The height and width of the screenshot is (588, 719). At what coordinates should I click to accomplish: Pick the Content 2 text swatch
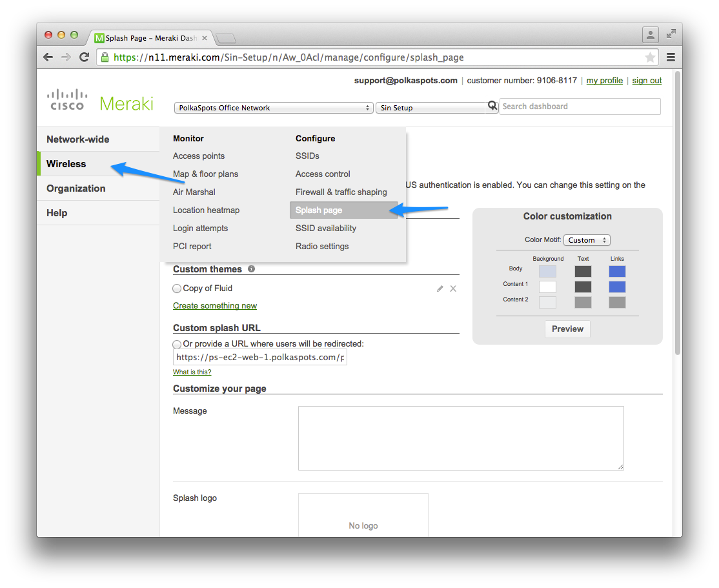pyautogui.click(x=583, y=302)
